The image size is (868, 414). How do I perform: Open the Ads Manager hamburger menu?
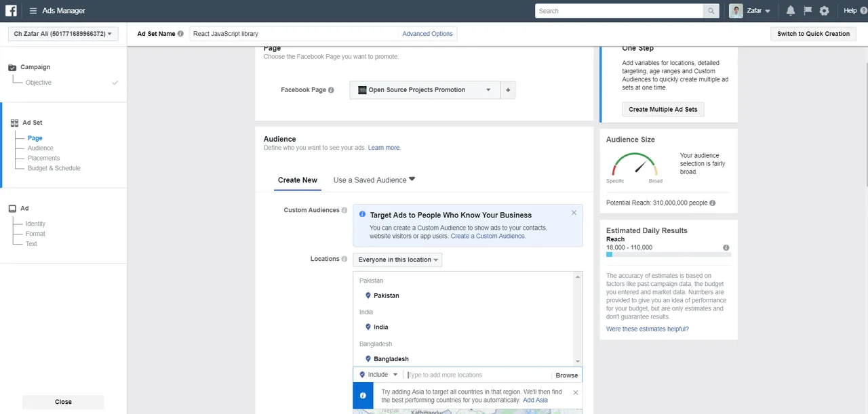click(33, 11)
